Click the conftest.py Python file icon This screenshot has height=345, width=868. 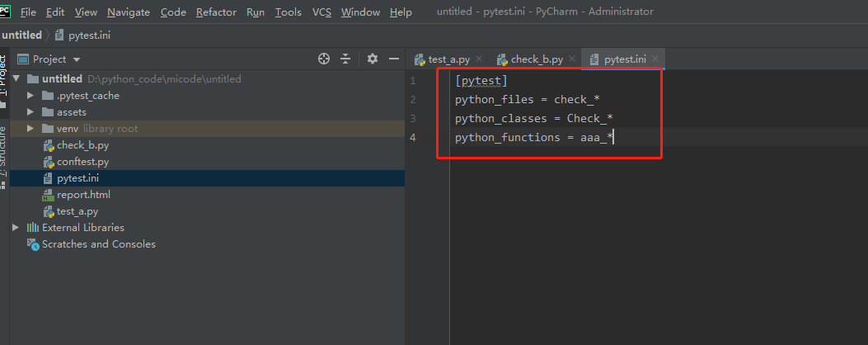(49, 163)
